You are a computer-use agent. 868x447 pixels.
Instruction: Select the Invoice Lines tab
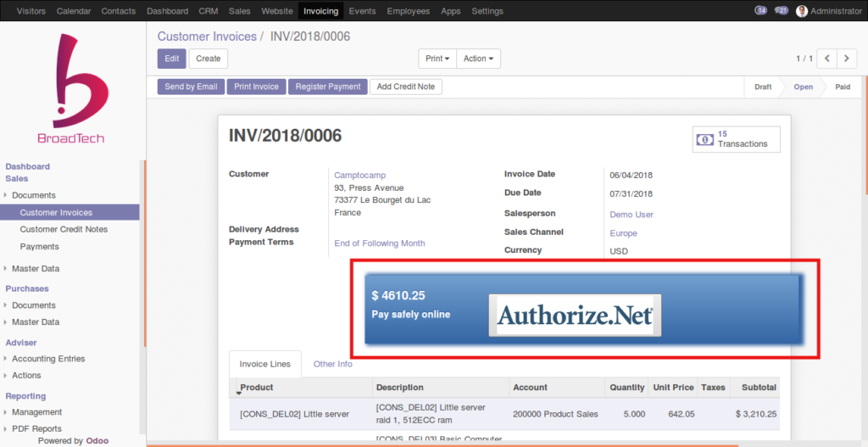pyautogui.click(x=265, y=364)
